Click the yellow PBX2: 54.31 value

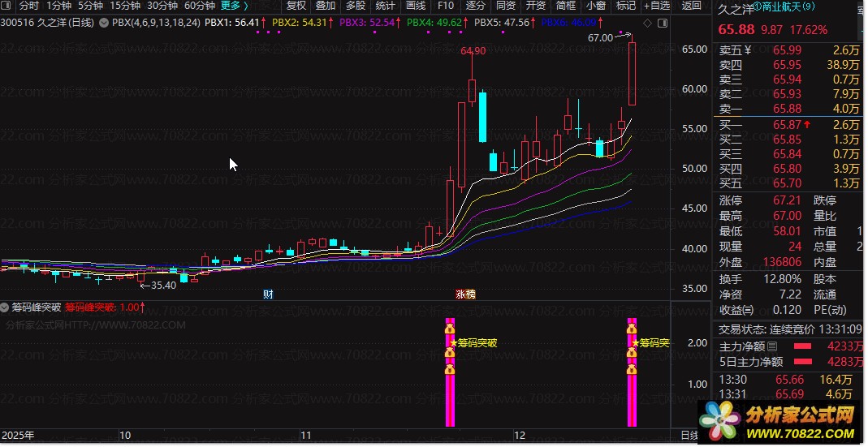(298, 24)
